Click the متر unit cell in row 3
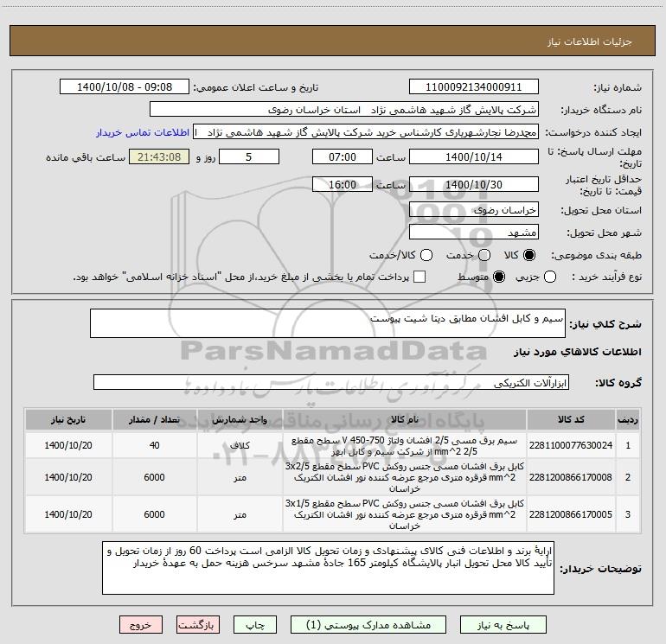Screen dimensions: 666x644 tap(240, 514)
